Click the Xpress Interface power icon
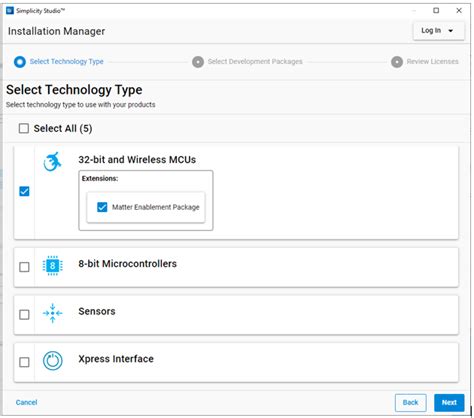This screenshot has width=474, height=418. pyautogui.click(x=52, y=361)
